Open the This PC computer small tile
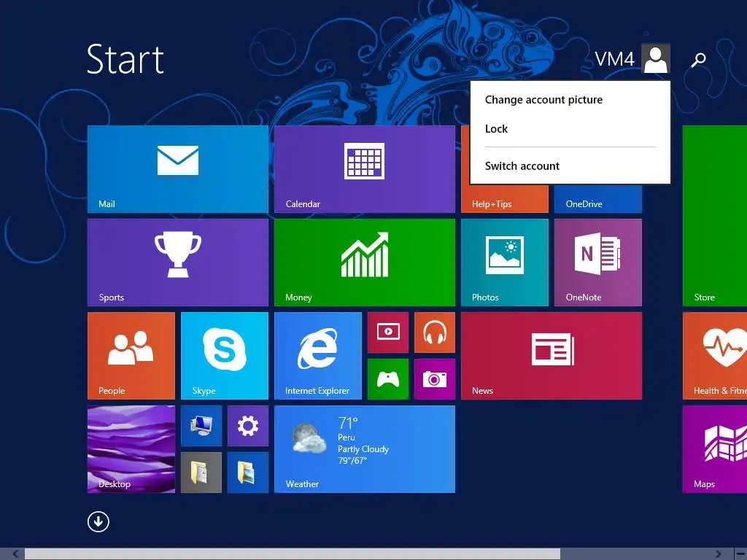The width and height of the screenshot is (747, 560). (201, 425)
